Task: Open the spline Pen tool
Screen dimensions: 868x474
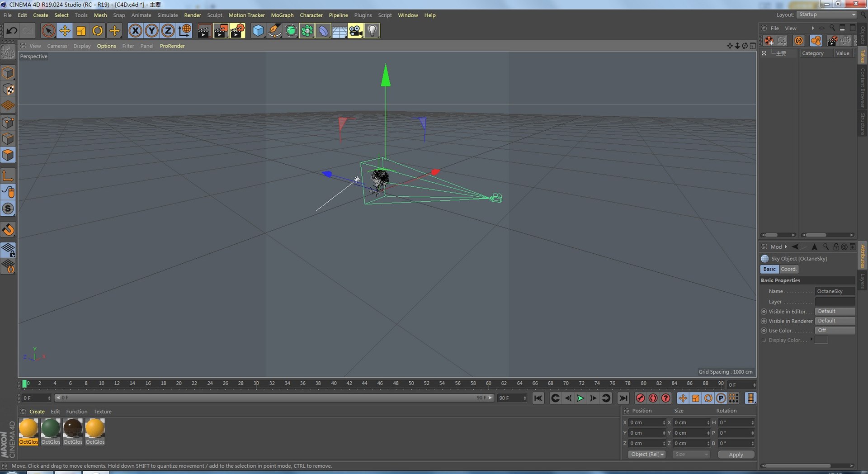Action: 274,31
